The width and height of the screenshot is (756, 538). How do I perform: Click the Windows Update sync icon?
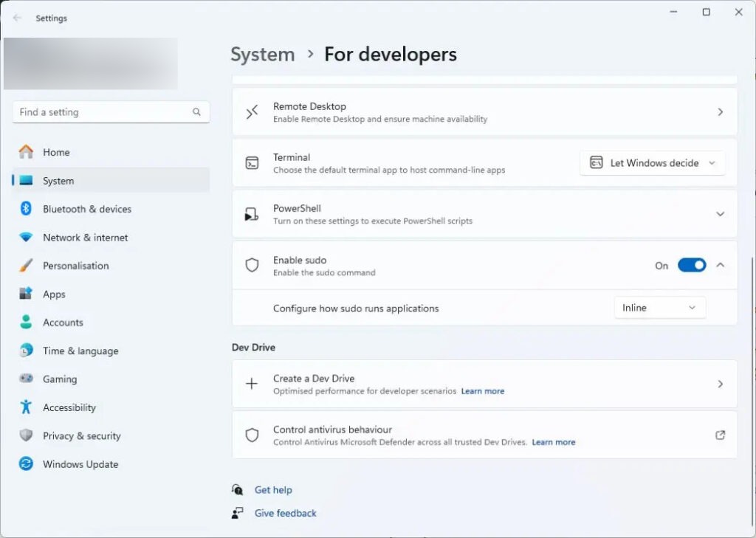coord(26,464)
